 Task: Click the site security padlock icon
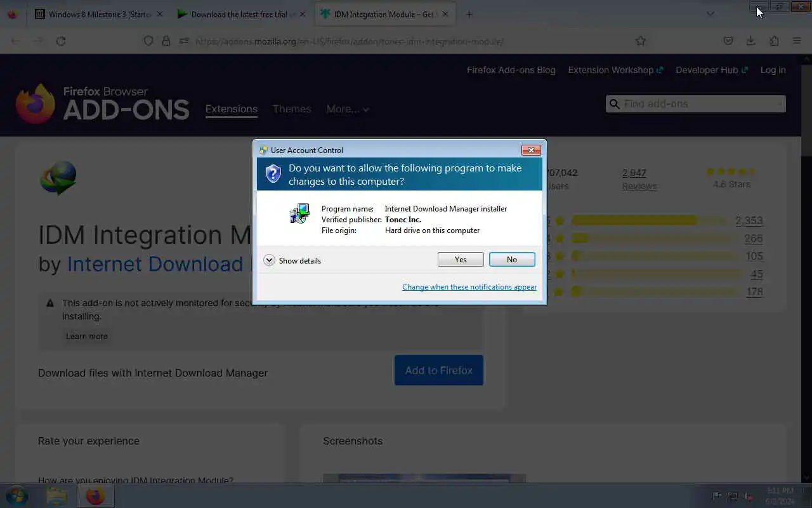(166, 41)
